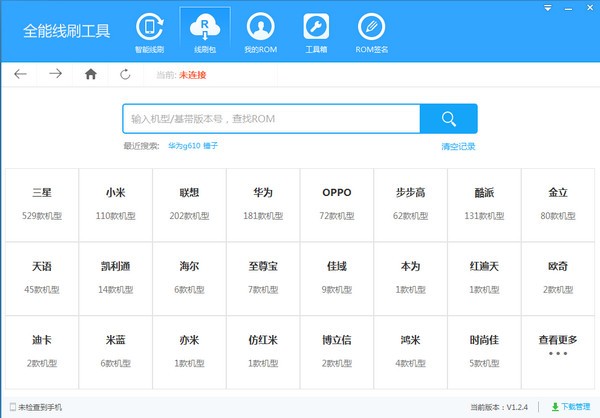Open the 至尊宝 brand tile
This screenshot has width=600, height=418.
pos(263,279)
